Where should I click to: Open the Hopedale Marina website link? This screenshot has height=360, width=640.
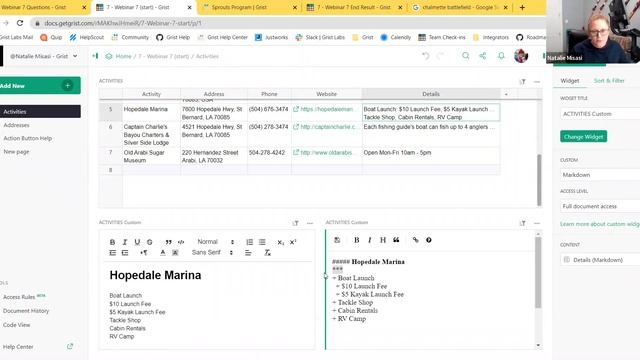[x=327, y=109]
